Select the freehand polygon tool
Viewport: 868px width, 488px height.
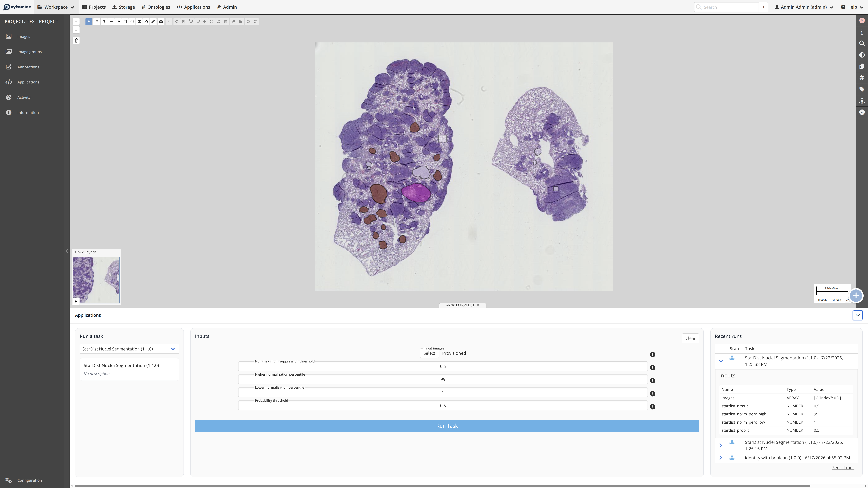[x=146, y=22]
